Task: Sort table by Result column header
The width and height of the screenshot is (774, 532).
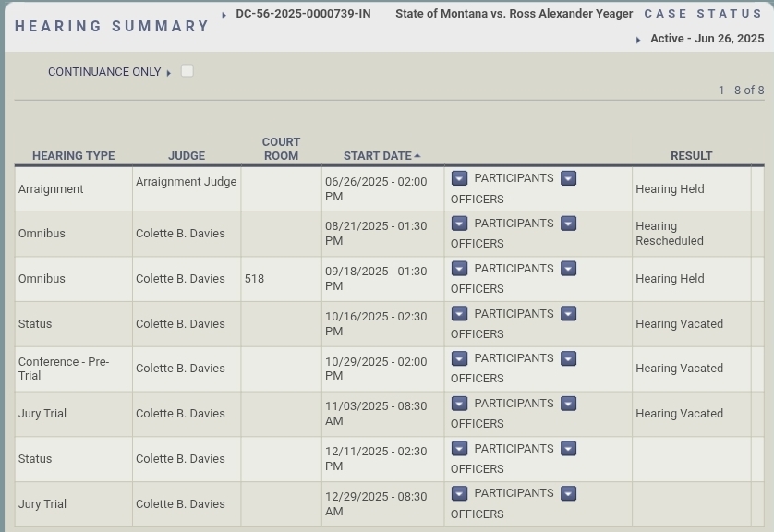Action: tap(691, 156)
